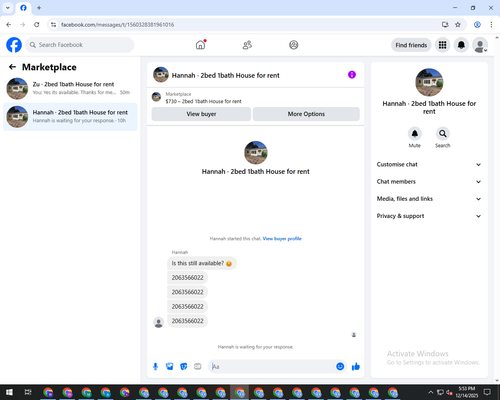Open the tab search dropdown arrow
Screen dimensions: 500x400
(x=8, y=8)
